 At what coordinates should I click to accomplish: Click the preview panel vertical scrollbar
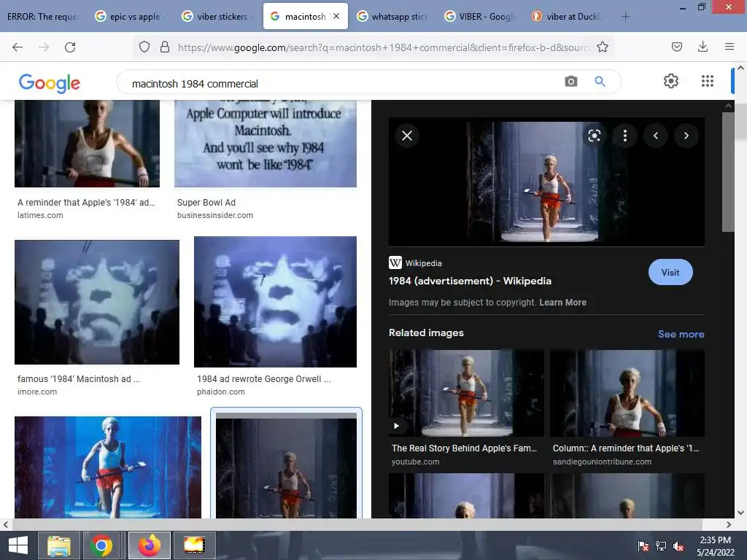coord(728,171)
